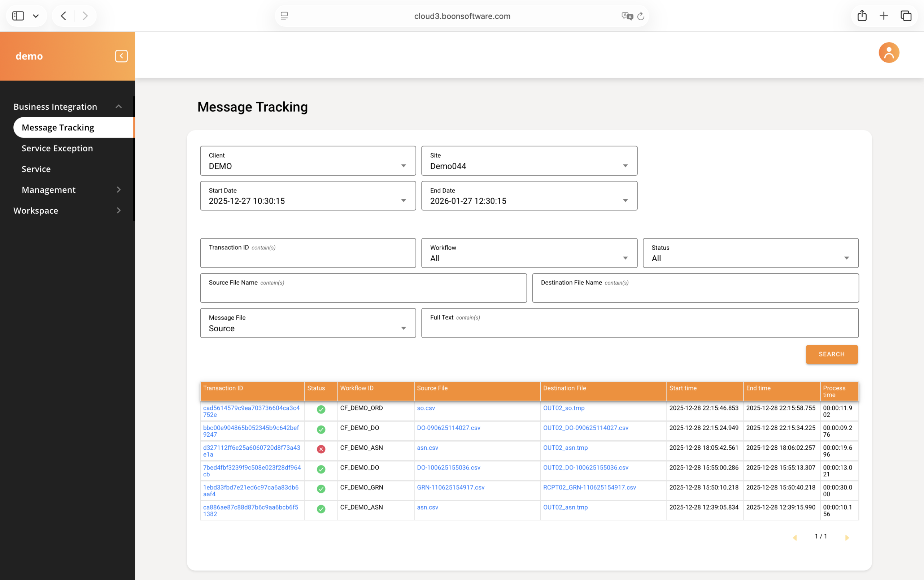Image resolution: width=924 pixels, height=580 pixels.
Task: Open the Status filter dropdown
Action: 750,253
